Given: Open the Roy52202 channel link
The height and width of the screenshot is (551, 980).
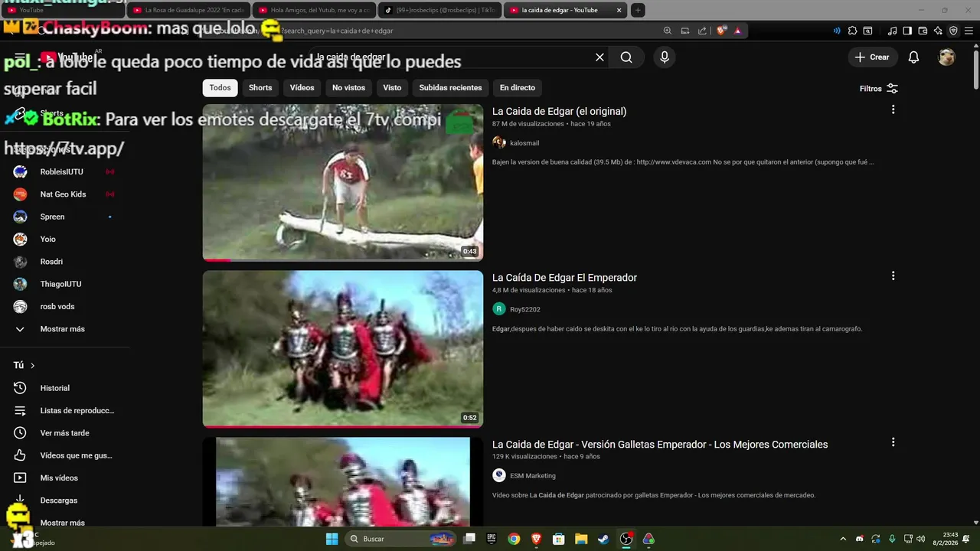Looking at the screenshot, I should [525, 309].
